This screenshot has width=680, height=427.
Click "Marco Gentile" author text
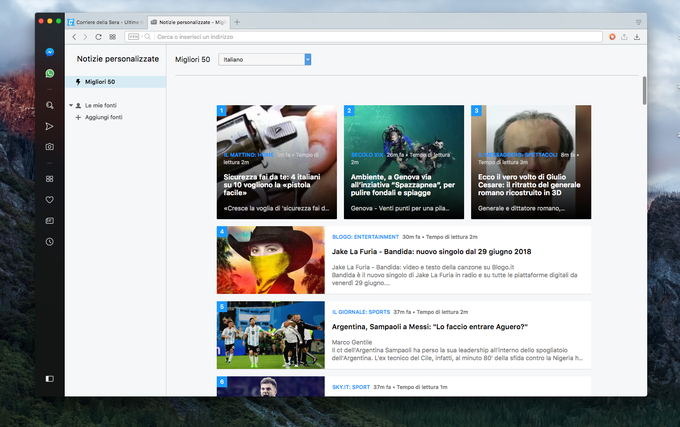tap(352, 342)
